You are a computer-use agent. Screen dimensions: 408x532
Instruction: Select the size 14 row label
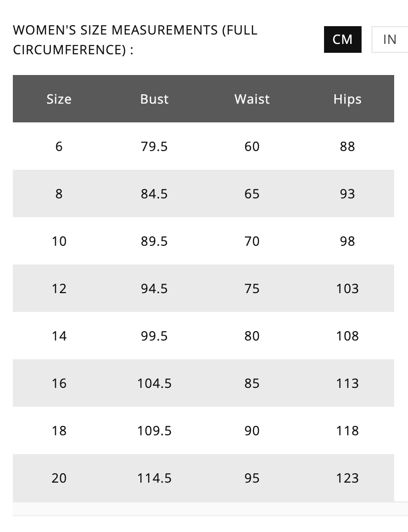59,336
